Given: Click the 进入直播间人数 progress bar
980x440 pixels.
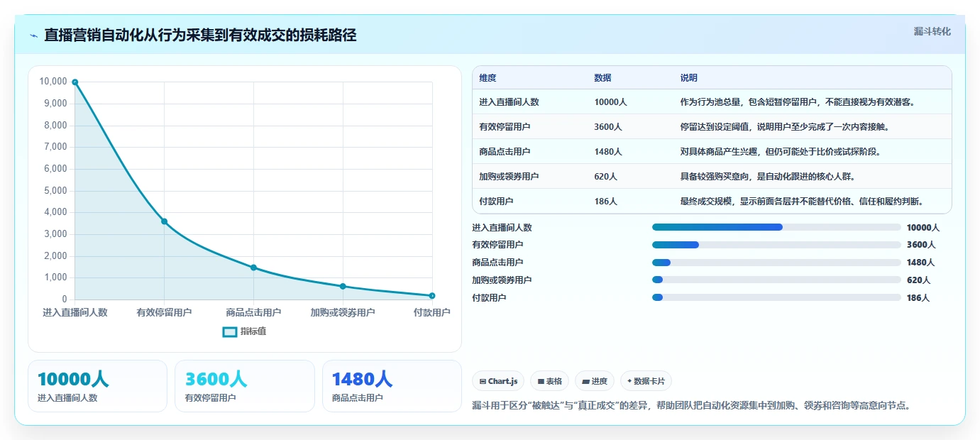Looking at the screenshot, I should (x=776, y=227).
